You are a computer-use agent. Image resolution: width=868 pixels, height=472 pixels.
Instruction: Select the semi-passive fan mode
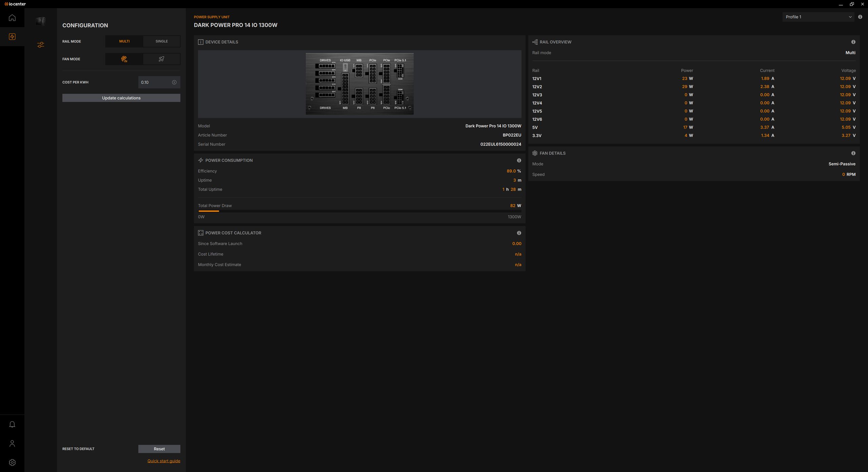point(124,59)
